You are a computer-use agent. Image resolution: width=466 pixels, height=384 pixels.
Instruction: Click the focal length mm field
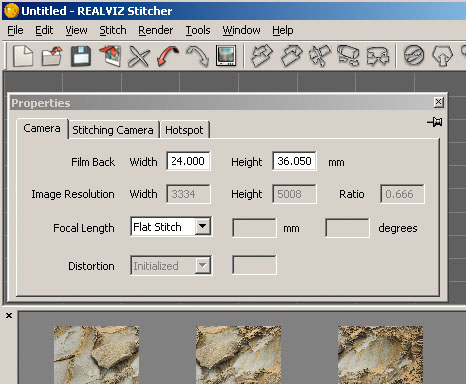click(254, 228)
